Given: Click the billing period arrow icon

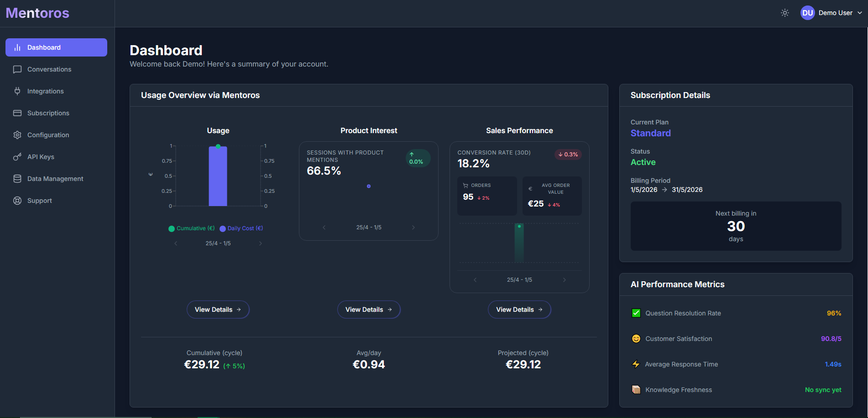Looking at the screenshot, I should (664, 190).
